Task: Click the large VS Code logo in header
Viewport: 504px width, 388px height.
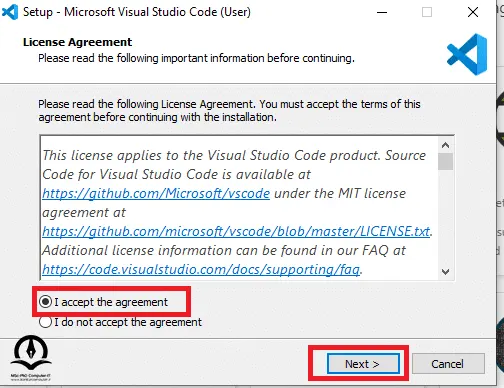Action: coord(467,54)
